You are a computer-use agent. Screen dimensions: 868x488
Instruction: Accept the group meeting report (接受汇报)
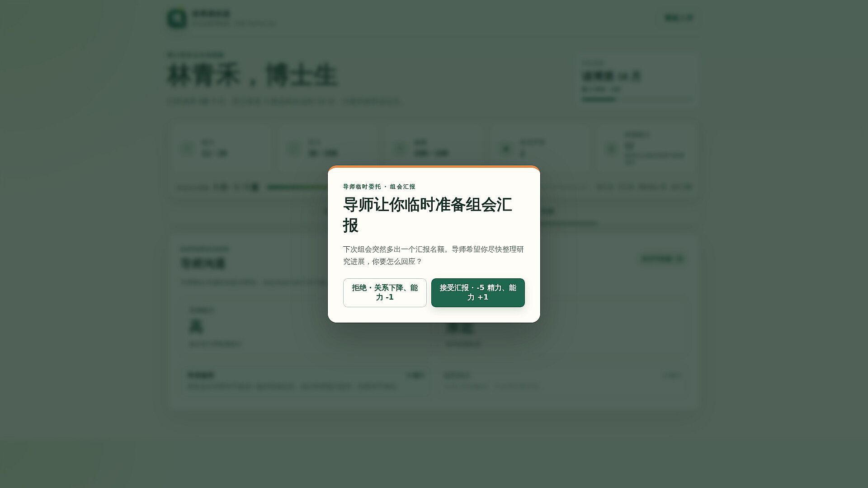478,293
